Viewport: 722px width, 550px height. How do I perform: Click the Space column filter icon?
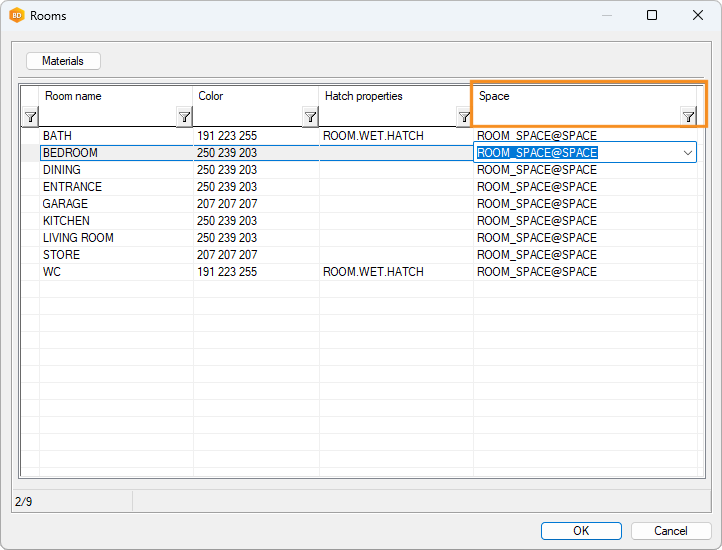[x=688, y=117]
